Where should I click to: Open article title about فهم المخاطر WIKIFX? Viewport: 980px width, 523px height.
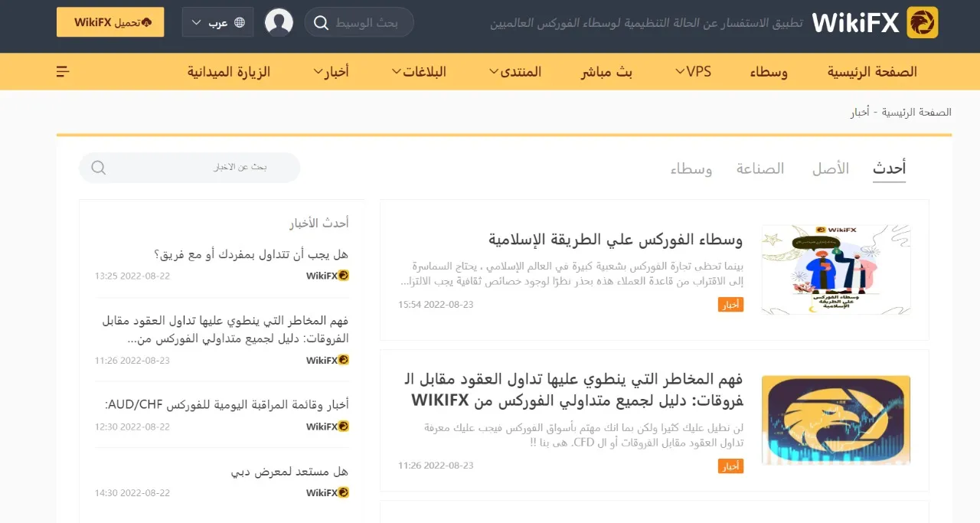click(573, 389)
